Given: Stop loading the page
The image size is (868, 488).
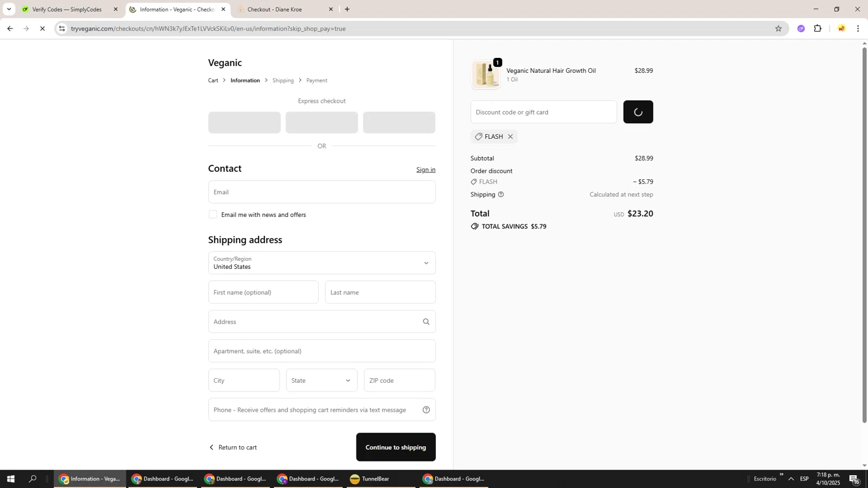Looking at the screenshot, I should click(x=42, y=28).
